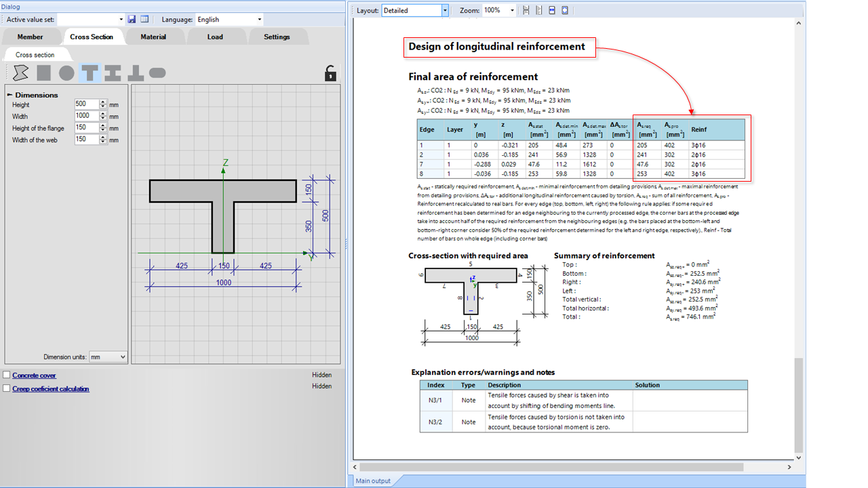
Task: Open the Creep coefficient calculation link
Action: 51,388
